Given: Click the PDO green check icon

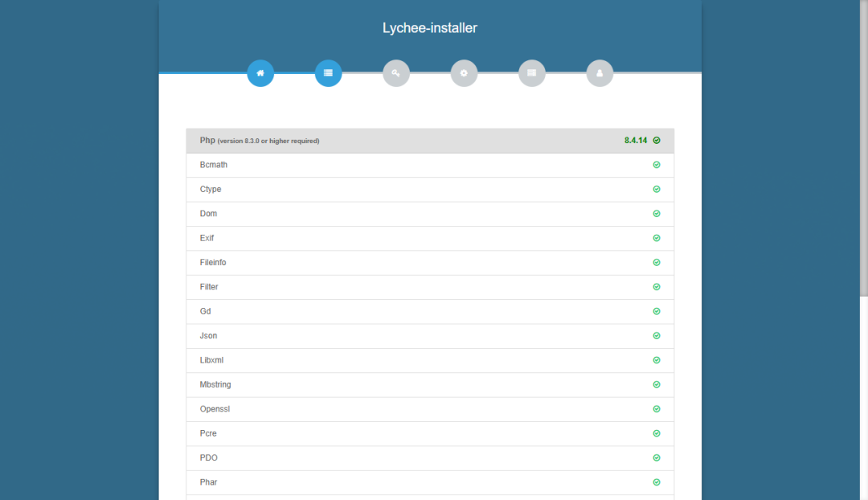Looking at the screenshot, I should tap(657, 458).
